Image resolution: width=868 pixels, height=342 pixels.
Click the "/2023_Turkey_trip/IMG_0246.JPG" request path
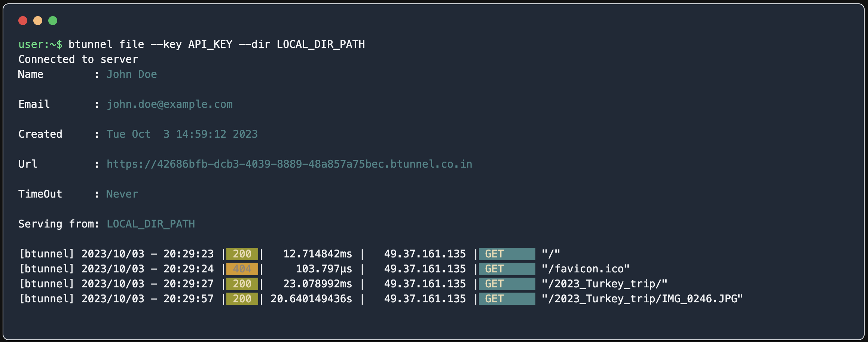pos(642,299)
